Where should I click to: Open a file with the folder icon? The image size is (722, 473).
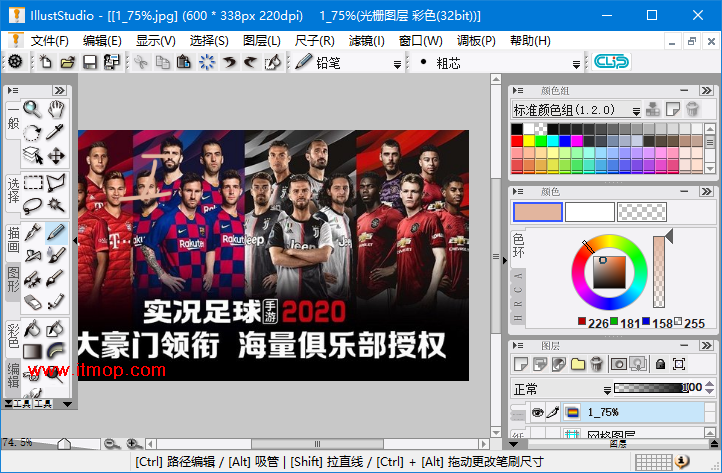point(68,62)
